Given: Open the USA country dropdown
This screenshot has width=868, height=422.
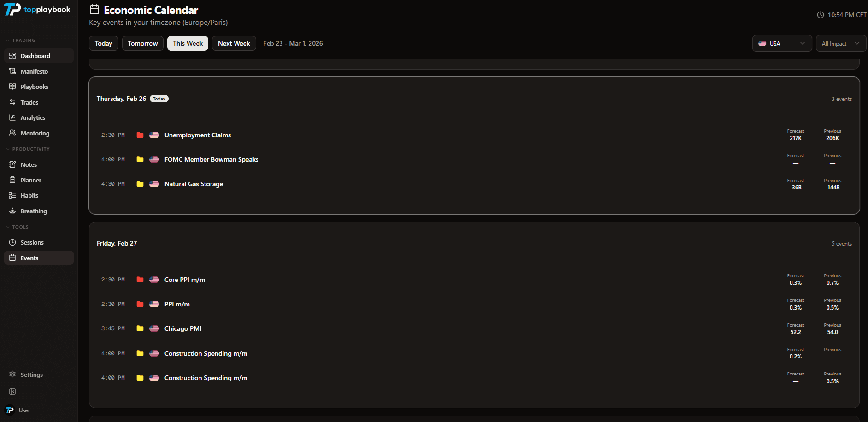Looking at the screenshot, I should (x=782, y=43).
